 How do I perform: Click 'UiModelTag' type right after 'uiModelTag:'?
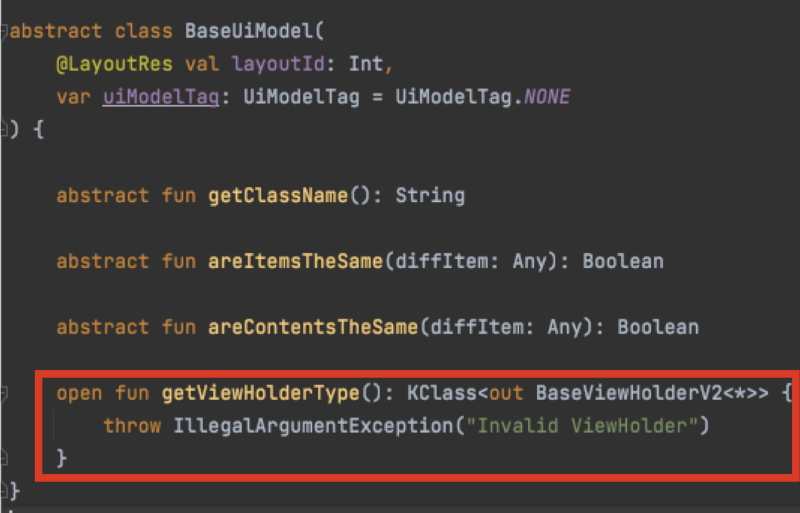(x=301, y=97)
